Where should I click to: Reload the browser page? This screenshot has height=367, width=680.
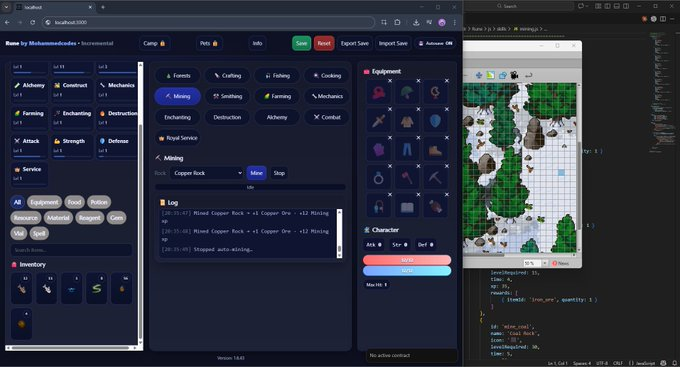tap(33, 22)
